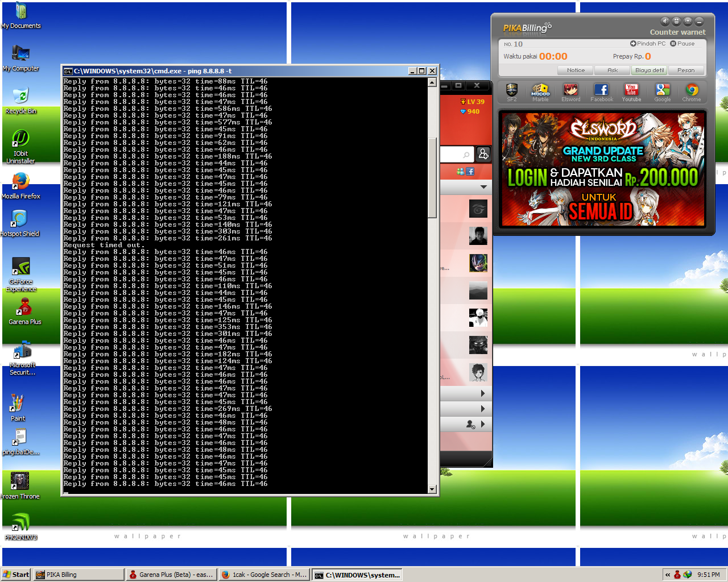Select the Hotspot Shield desktop icon
The height and width of the screenshot is (582, 728).
click(x=19, y=223)
